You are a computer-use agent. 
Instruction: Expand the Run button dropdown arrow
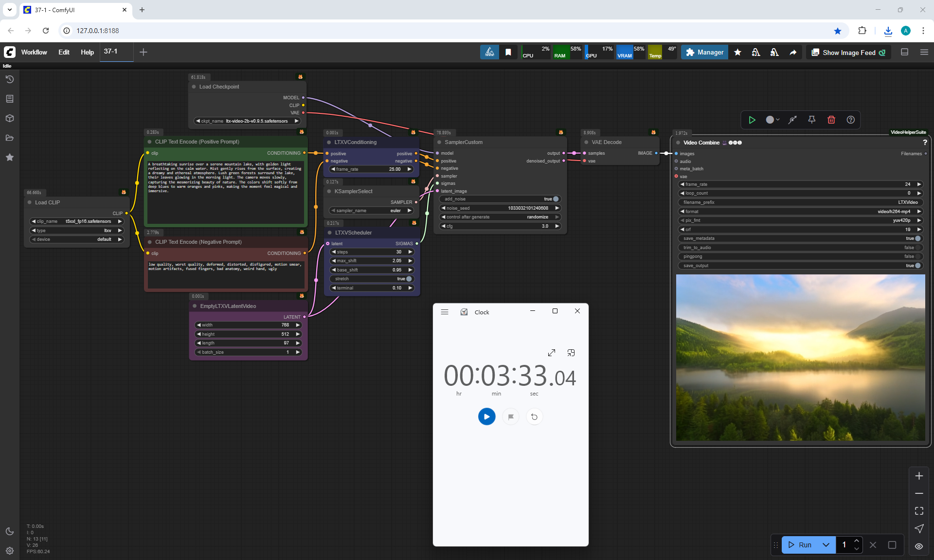826,545
